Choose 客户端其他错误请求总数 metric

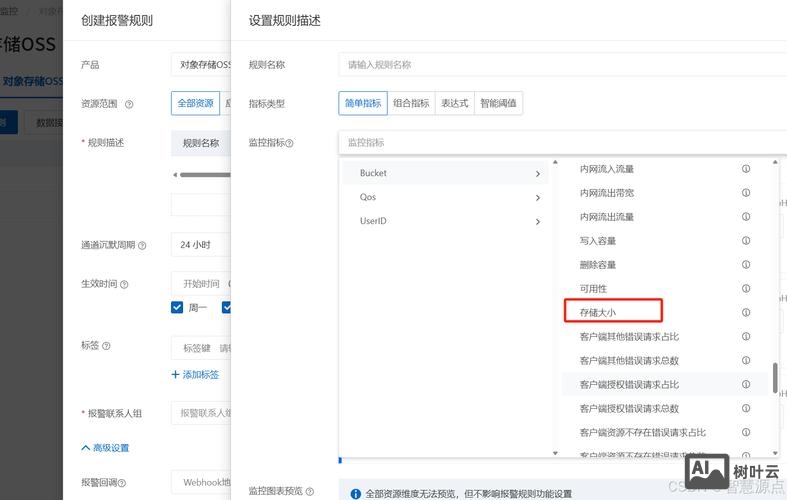point(629,360)
